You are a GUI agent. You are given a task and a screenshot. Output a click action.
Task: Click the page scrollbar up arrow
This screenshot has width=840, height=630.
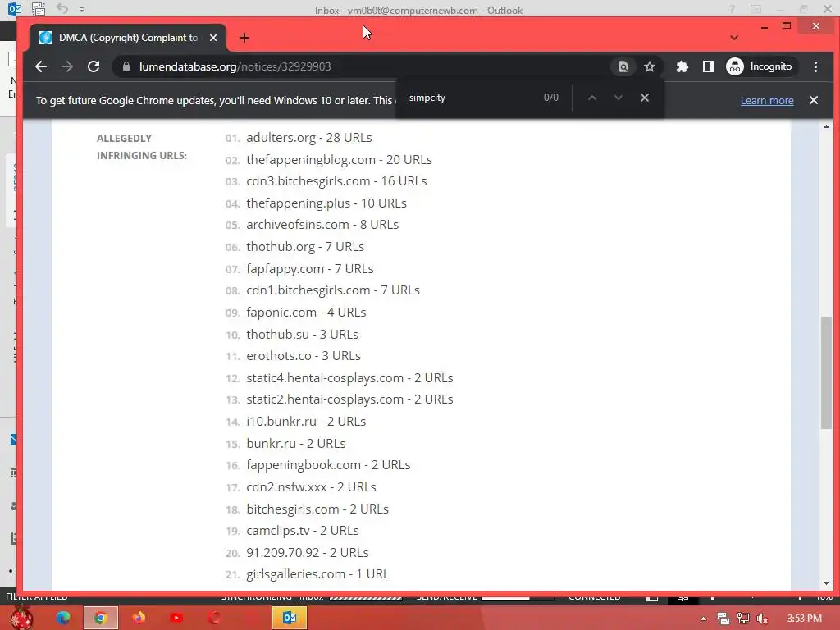coord(826,127)
